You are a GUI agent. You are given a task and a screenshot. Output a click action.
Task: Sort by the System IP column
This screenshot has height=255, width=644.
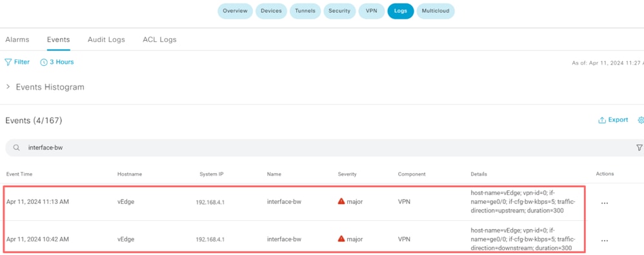212,174
